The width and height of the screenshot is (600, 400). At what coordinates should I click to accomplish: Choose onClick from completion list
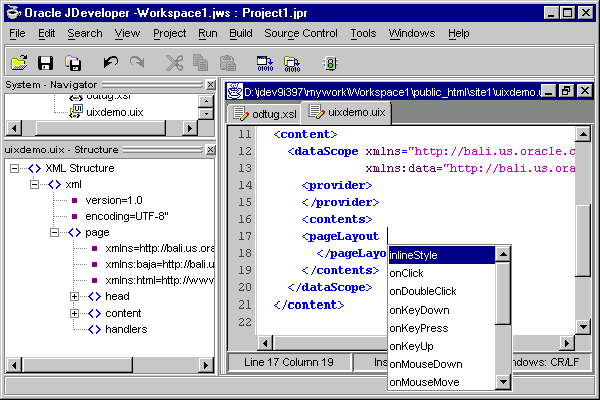[x=442, y=273]
